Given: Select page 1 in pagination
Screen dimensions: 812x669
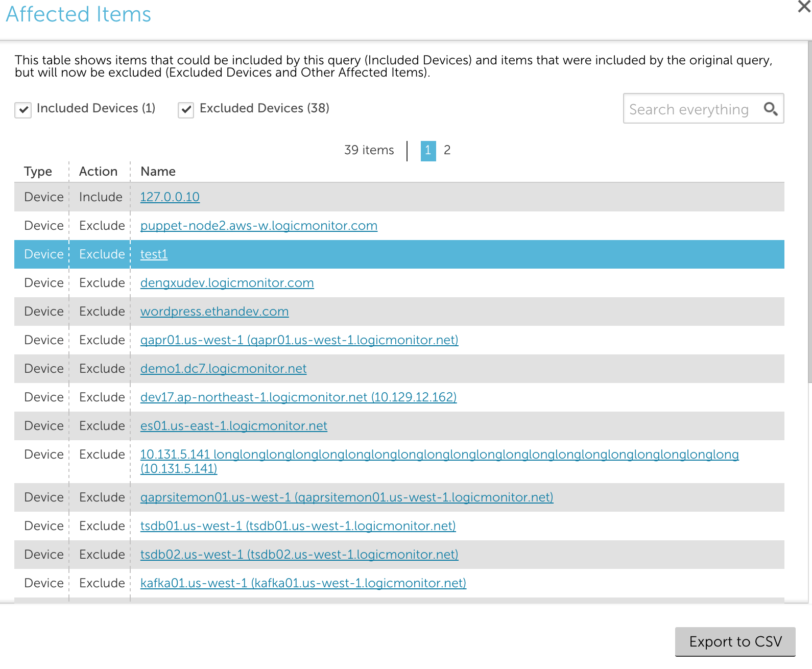Looking at the screenshot, I should click(428, 151).
